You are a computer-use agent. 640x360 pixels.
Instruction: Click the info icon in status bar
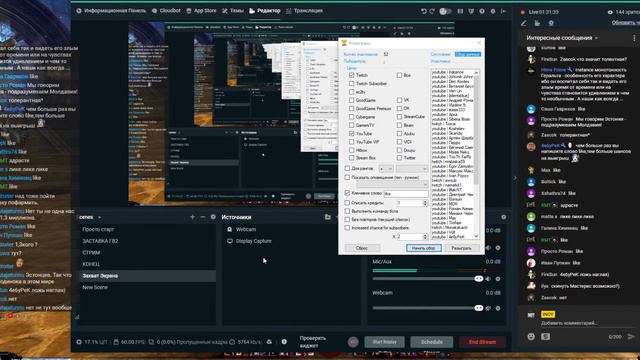[284, 342]
